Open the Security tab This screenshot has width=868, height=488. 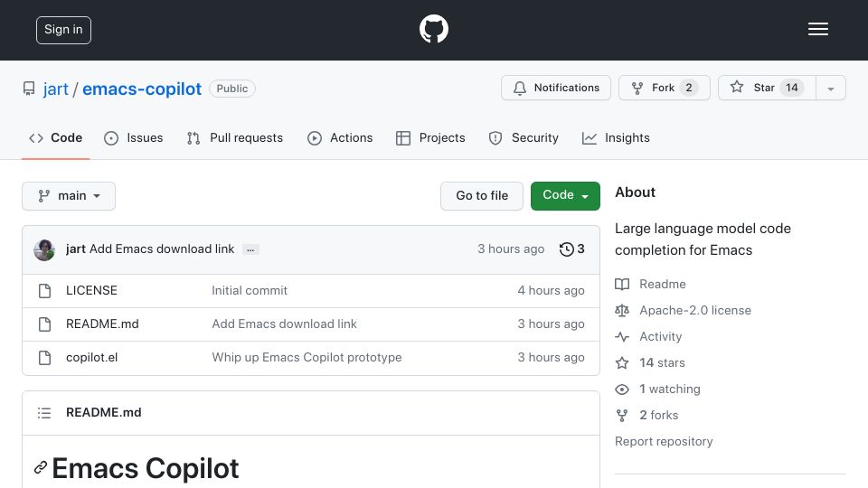(x=524, y=137)
